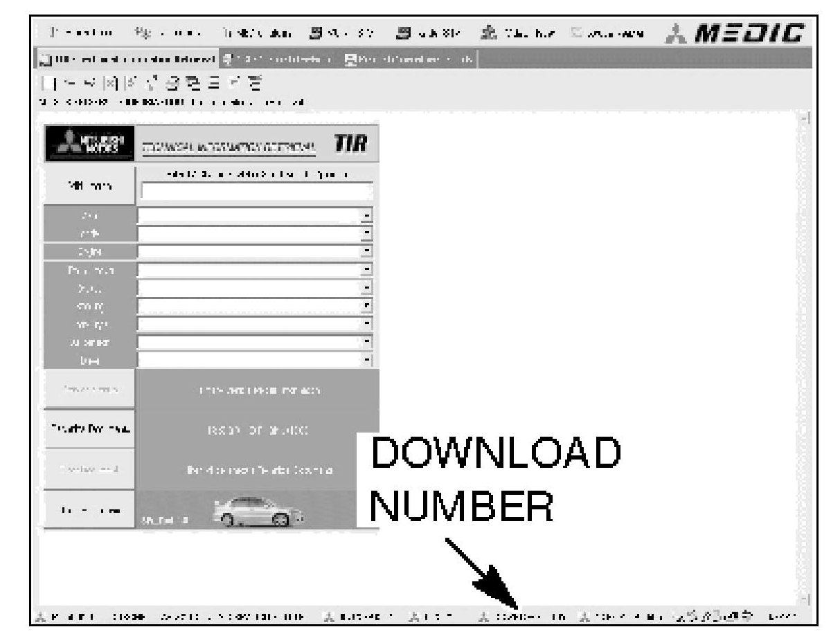Click the Technical Information Retrieval title link

coord(229,146)
